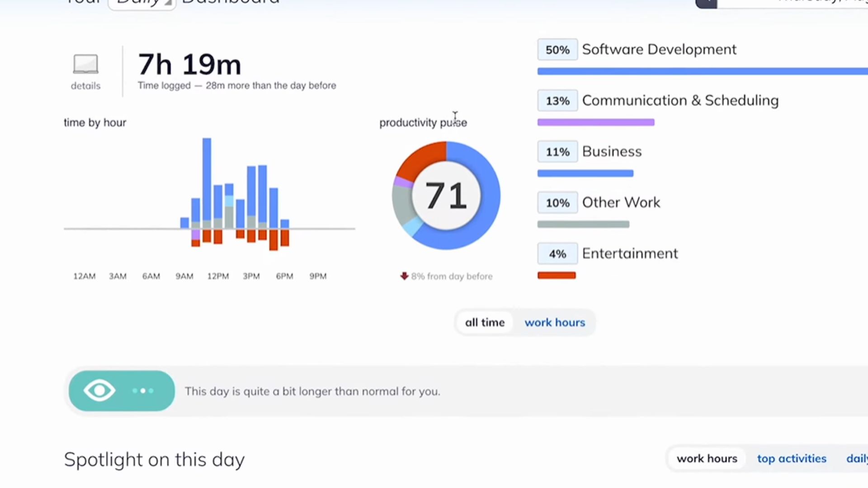The width and height of the screenshot is (868, 488).
Task: Open the Business category link
Action: pos(611,151)
